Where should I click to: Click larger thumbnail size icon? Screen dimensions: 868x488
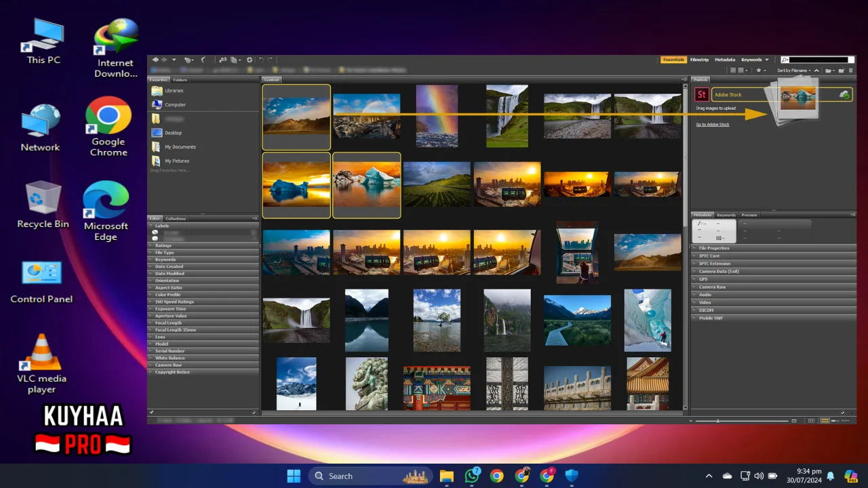pyautogui.click(x=794, y=421)
